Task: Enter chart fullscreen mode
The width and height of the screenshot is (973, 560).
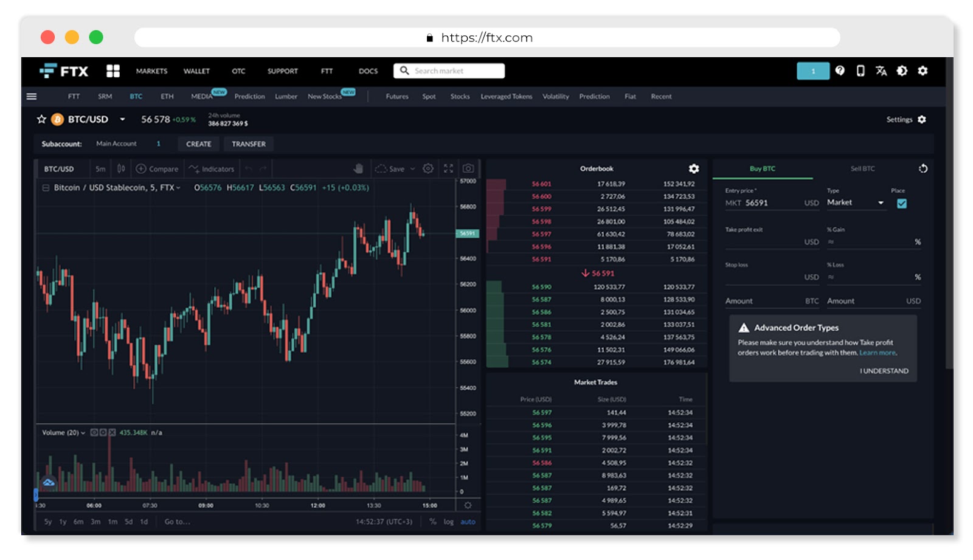Action: pyautogui.click(x=448, y=168)
